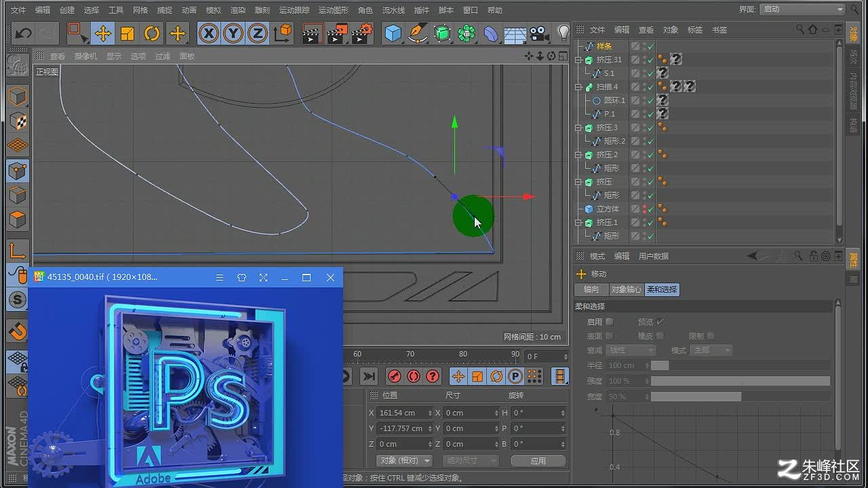The height and width of the screenshot is (488, 868).
Task: Activate the Scale tool
Action: 127,33
